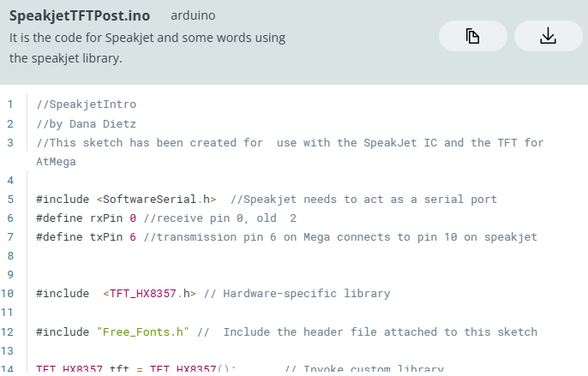Click the #define rxPin 0 line
This screenshot has height=376, width=588.
[166, 218]
